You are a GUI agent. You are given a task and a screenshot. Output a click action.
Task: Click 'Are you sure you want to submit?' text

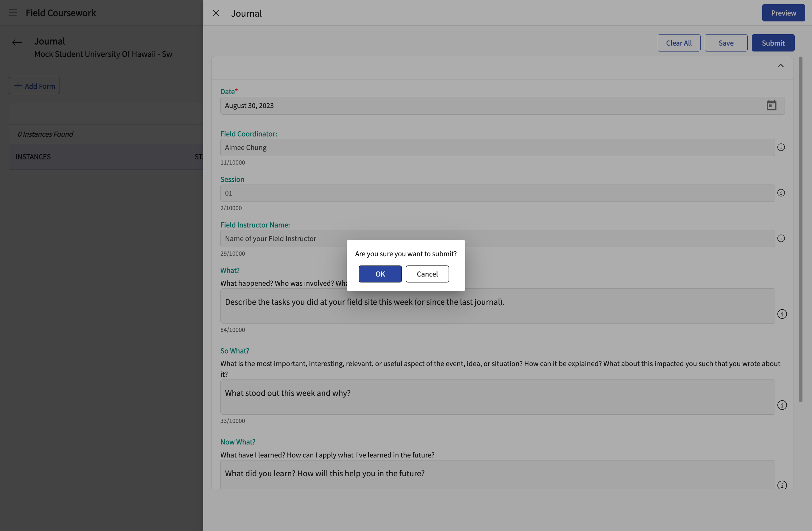406,254
